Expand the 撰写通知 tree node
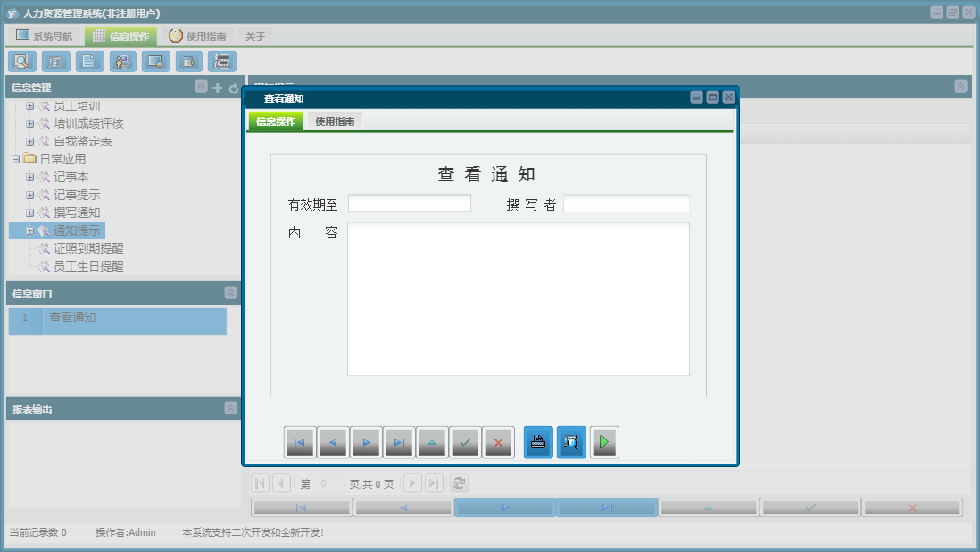 pos(29,213)
